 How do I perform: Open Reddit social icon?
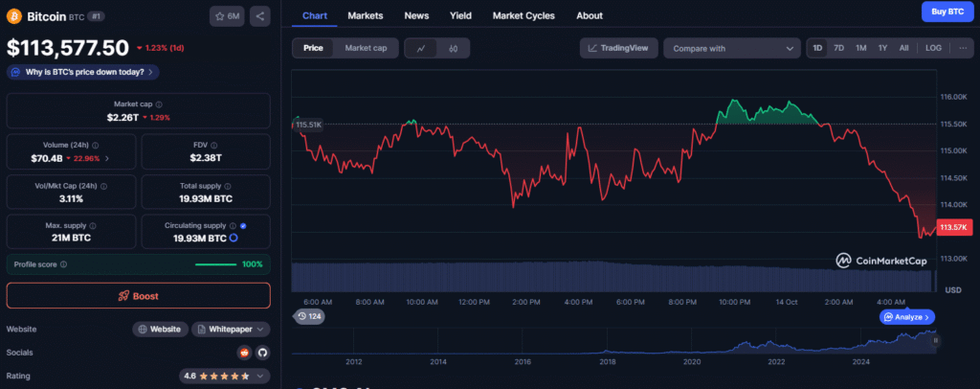coord(244,353)
